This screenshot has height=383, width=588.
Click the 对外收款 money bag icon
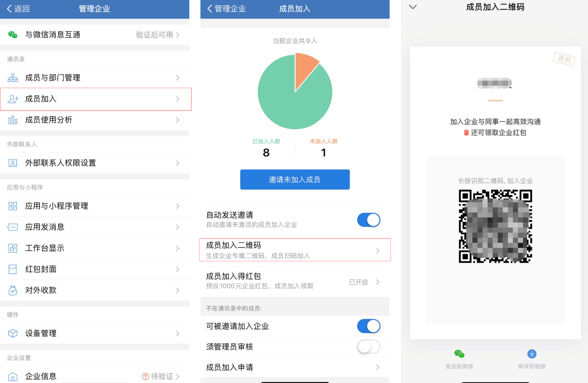(13, 291)
